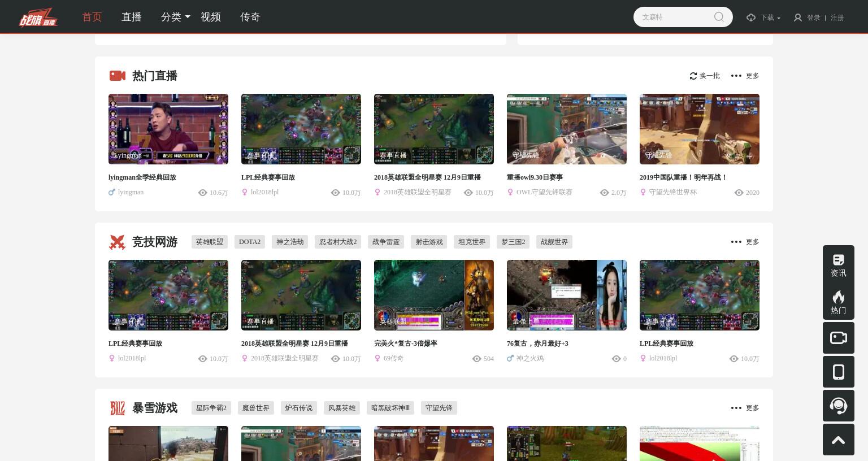This screenshot has width=868, height=461.
Task: Select the 英雄联盟 category tag
Action: (210, 242)
